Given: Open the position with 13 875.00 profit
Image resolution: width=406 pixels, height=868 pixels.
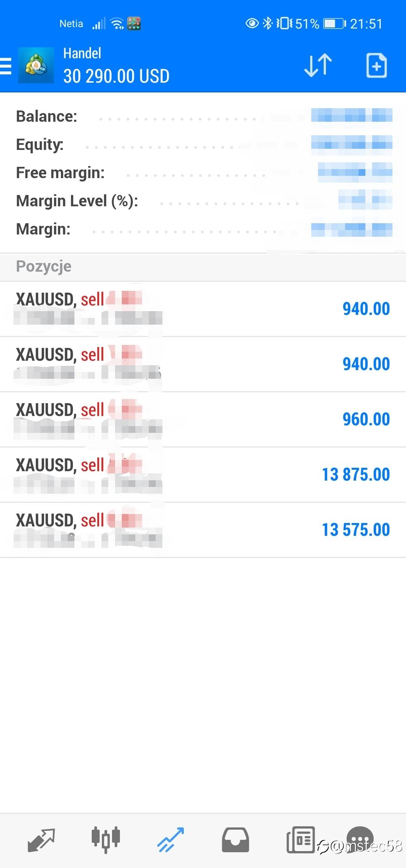Looking at the screenshot, I should click(x=203, y=475).
